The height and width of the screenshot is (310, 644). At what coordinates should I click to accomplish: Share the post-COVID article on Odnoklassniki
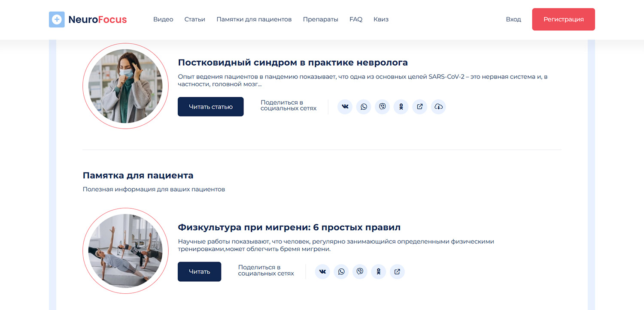pos(401,107)
